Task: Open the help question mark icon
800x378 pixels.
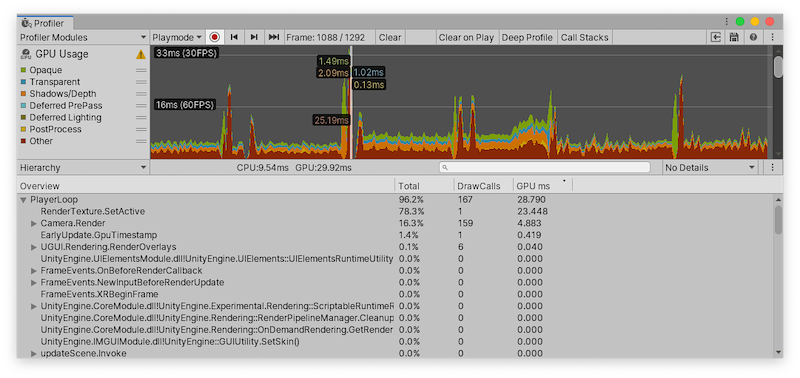Action: pyautogui.click(x=753, y=37)
